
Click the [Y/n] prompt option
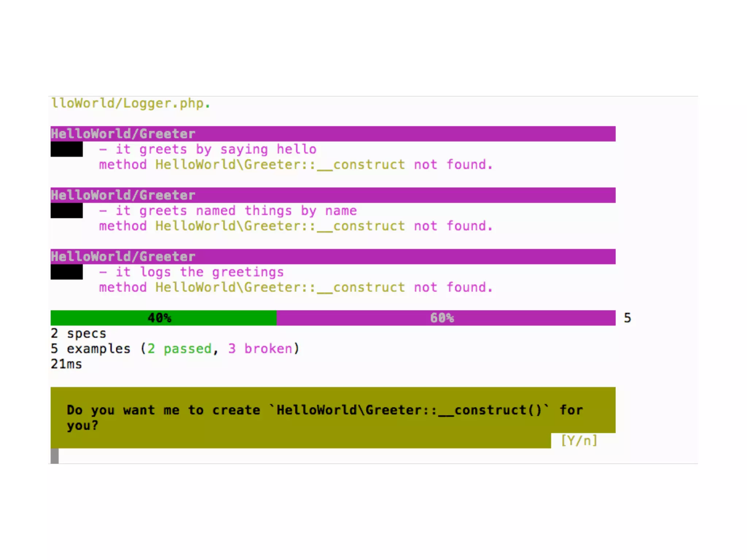pyautogui.click(x=579, y=440)
